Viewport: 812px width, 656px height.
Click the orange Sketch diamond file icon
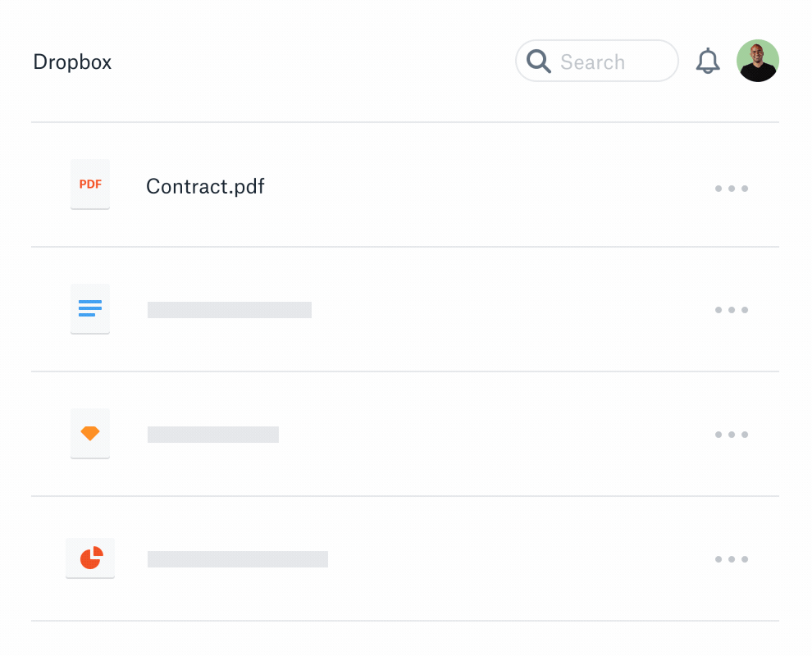(x=90, y=433)
